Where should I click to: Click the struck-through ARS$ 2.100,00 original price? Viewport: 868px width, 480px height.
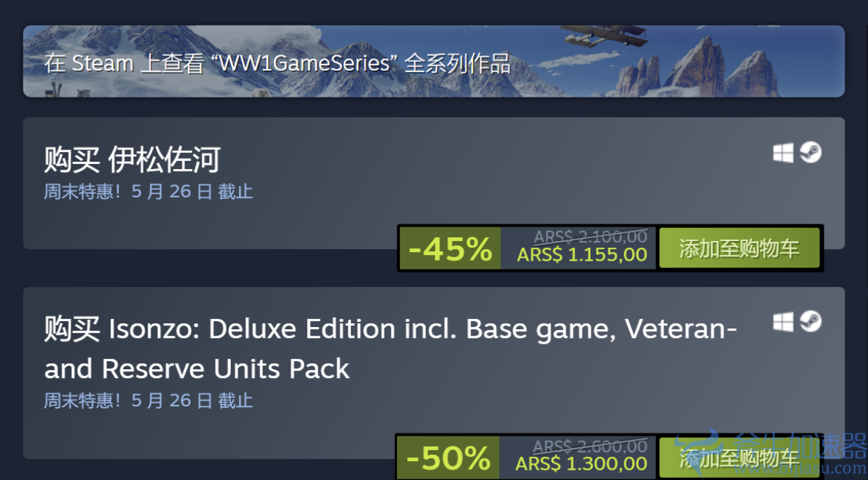(x=590, y=237)
